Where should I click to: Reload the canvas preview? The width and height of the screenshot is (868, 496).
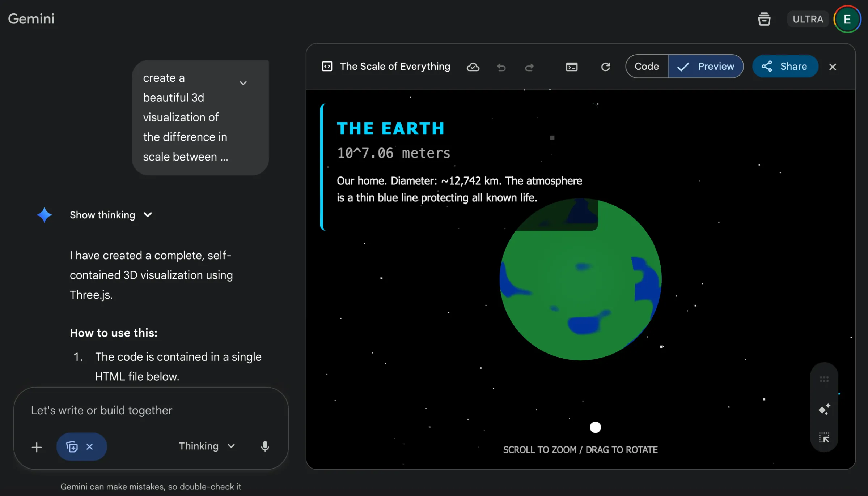coord(605,67)
